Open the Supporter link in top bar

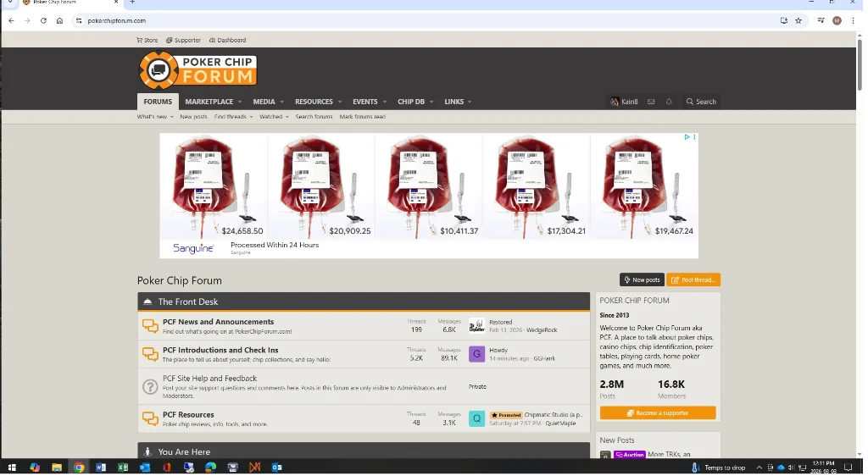tap(183, 41)
